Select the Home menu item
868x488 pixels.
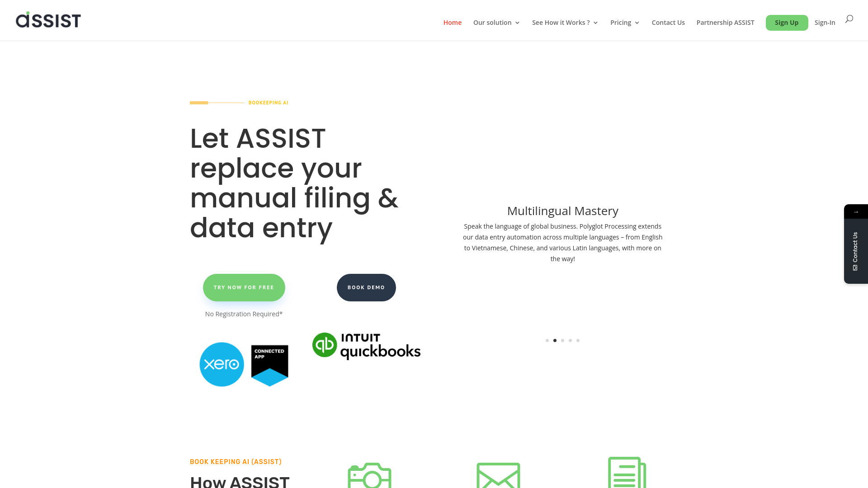click(x=453, y=23)
